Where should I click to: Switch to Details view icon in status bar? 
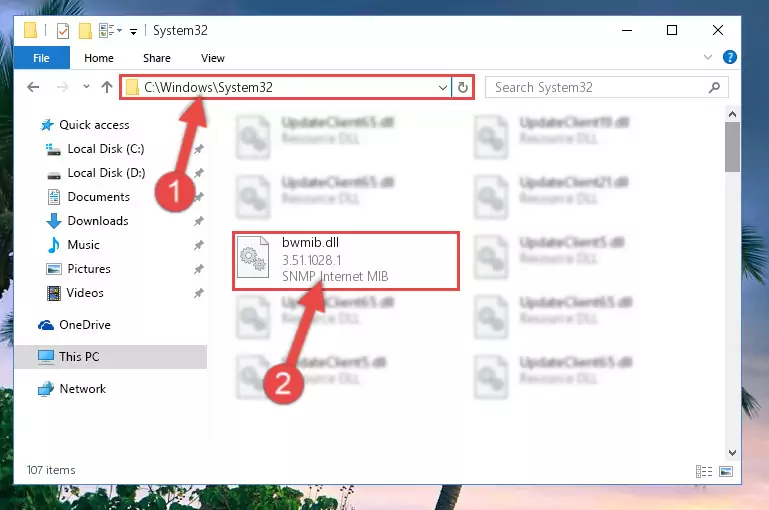click(704, 471)
